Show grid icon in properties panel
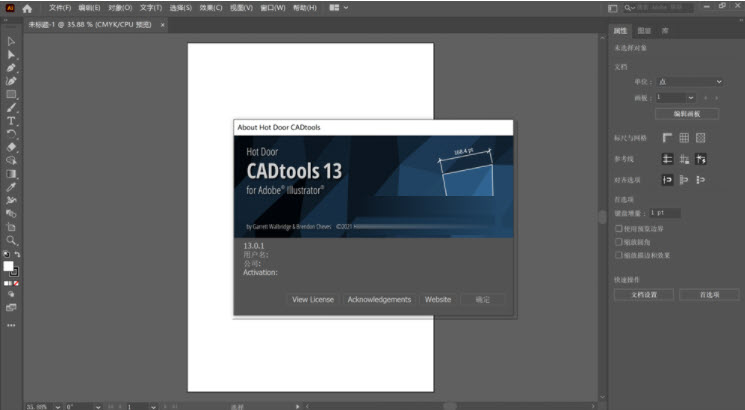 point(684,138)
